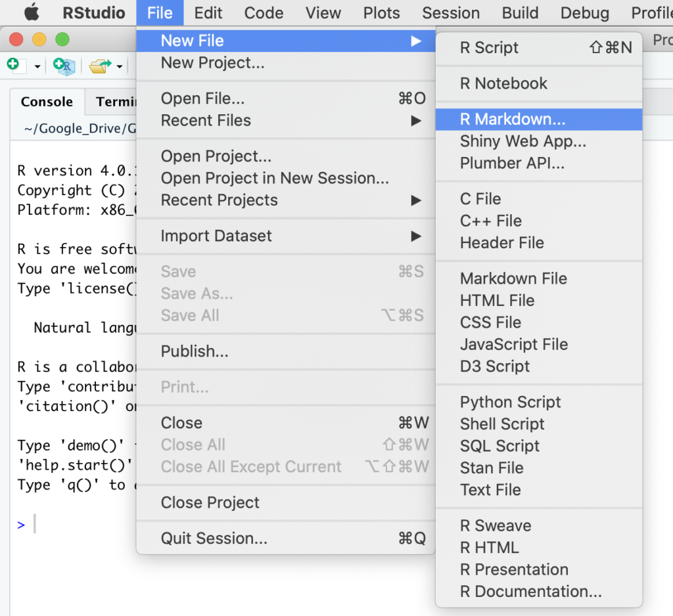673x616 pixels.
Task: Select Open File menu entry
Action: tap(286, 99)
